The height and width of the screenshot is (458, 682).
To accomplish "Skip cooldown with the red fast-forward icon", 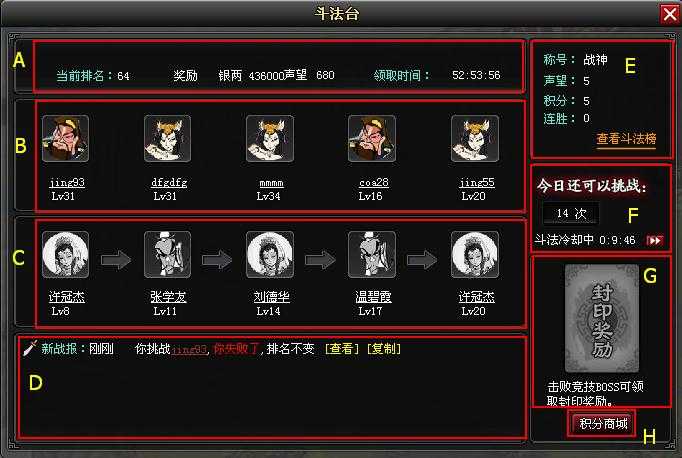I will [655, 240].
